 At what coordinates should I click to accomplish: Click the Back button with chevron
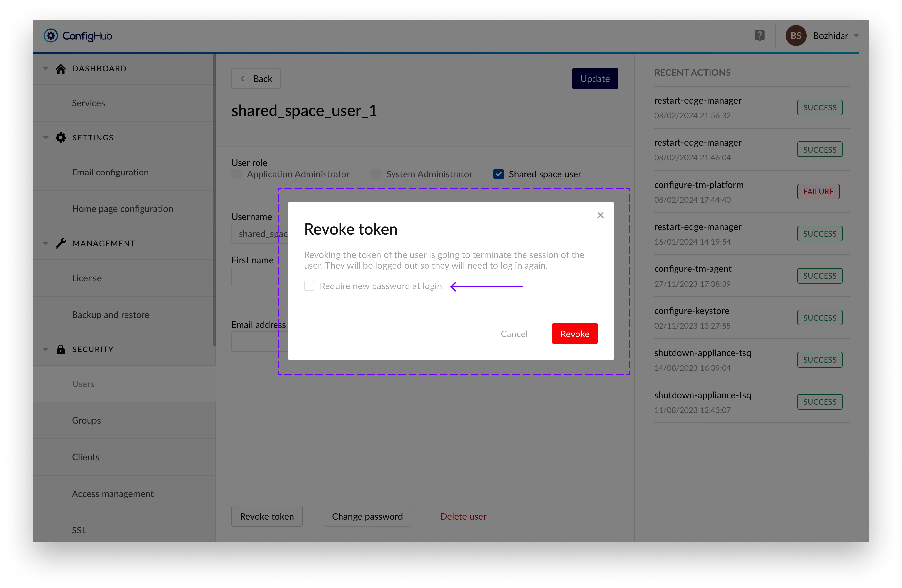pos(256,79)
